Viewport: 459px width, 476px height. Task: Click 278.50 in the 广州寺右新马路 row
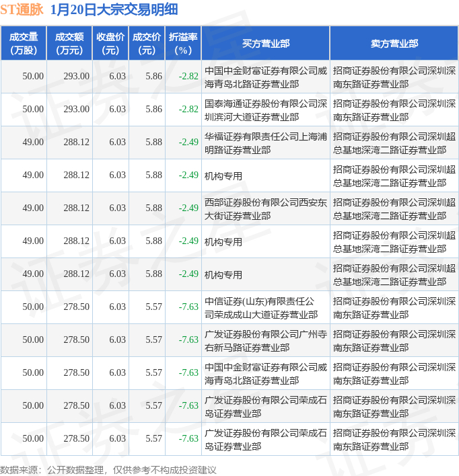(x=76, y=340)
